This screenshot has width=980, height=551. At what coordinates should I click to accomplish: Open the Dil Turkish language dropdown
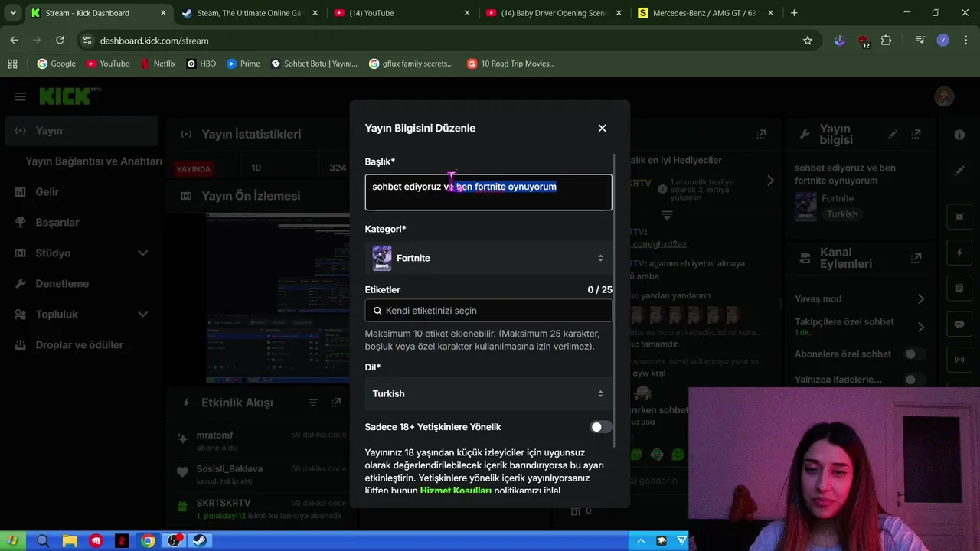pyautogui.click(x=488, y=393)
